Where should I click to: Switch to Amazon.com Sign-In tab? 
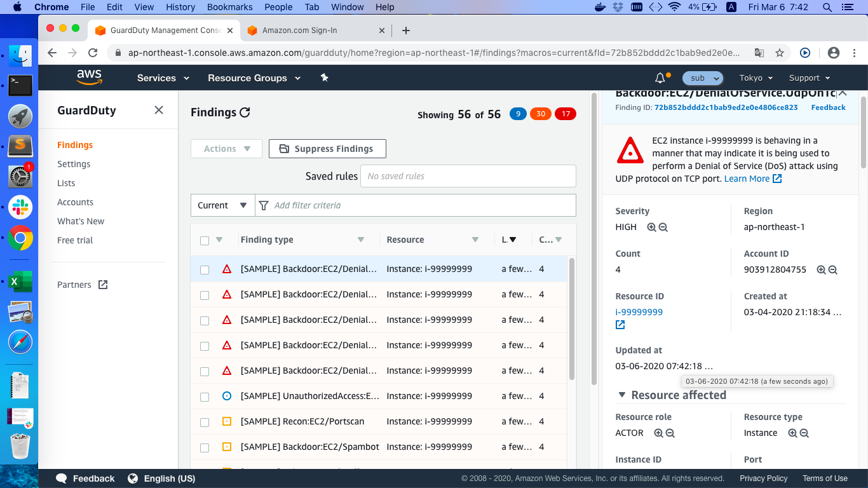316,30
